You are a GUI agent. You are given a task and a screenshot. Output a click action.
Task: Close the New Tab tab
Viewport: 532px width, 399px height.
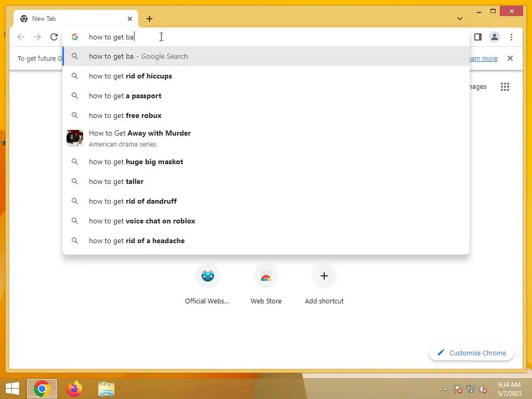129,19
